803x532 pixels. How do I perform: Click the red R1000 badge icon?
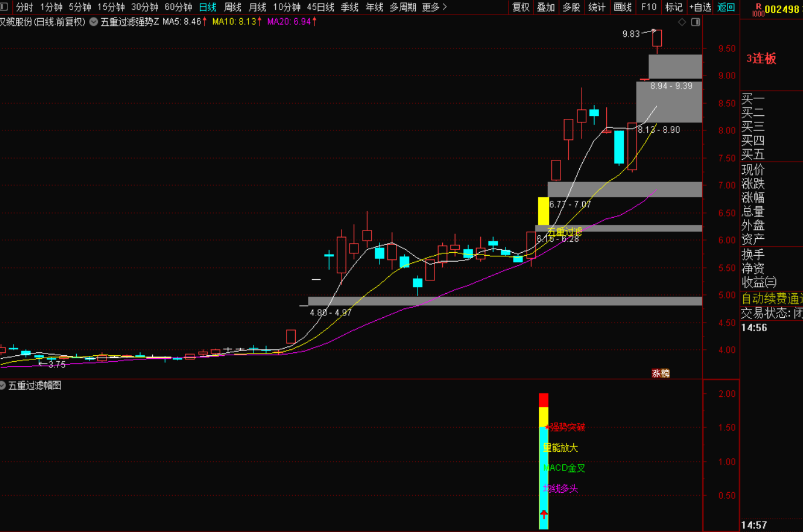[758, 10]
